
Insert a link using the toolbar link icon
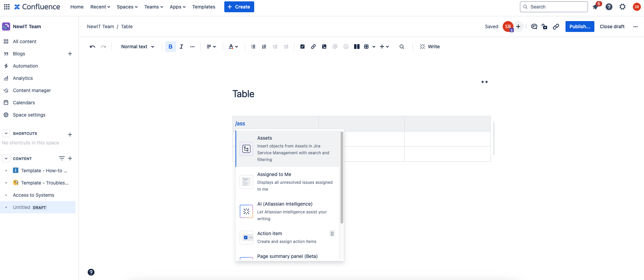click(313, 47)
